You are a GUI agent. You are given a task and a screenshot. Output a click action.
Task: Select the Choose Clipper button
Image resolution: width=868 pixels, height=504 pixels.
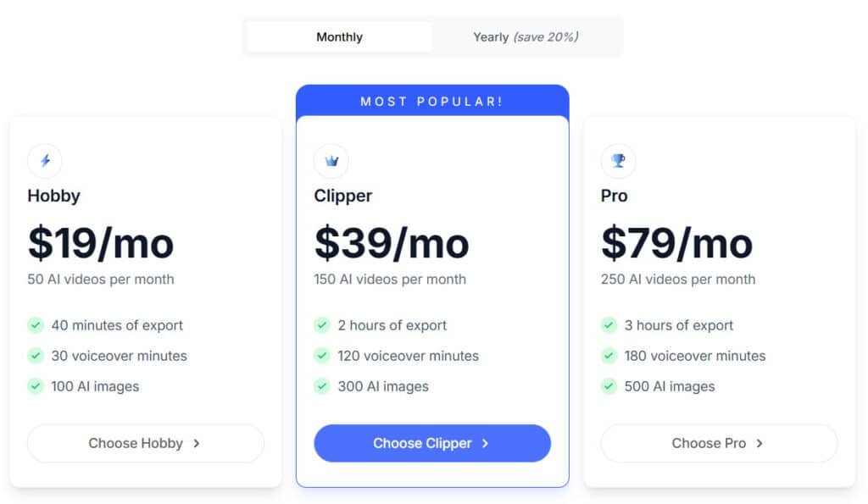[432, 443]
